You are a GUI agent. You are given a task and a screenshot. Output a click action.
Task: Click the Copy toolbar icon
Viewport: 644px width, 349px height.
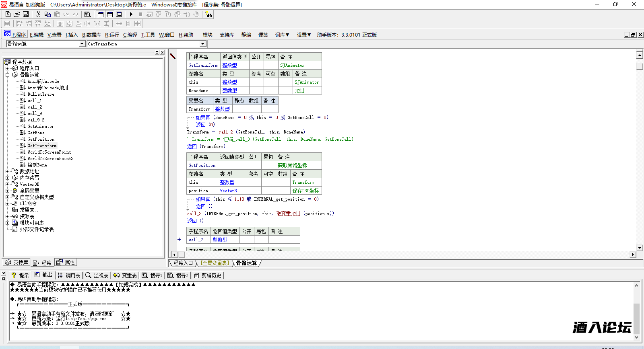pos(47,14)
